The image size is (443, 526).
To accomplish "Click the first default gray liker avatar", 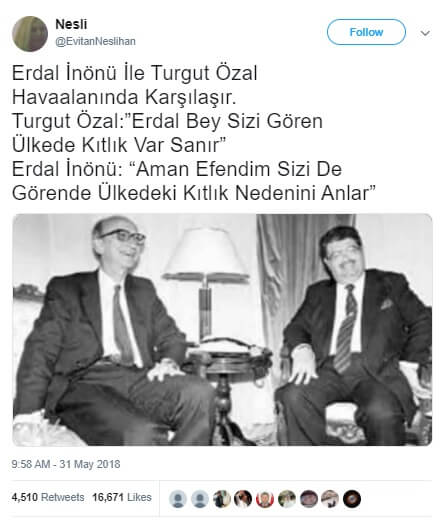I will pyautogui.click(x=178, y=498).
